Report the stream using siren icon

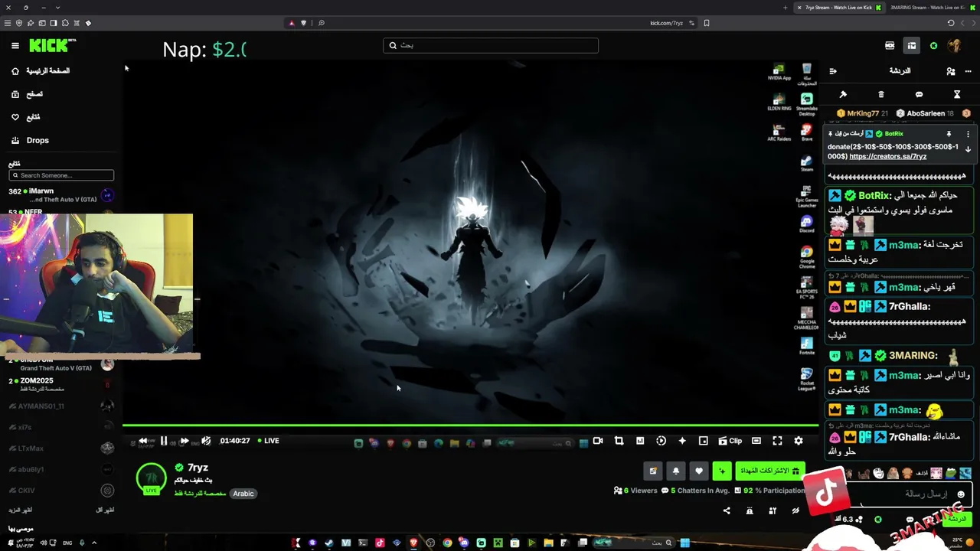(750, 510)
